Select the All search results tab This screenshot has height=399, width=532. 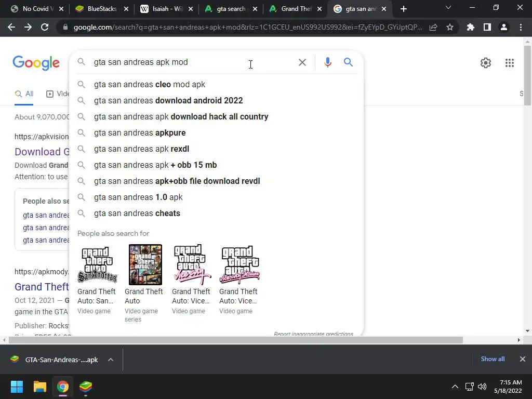click(x=24, y=94)
